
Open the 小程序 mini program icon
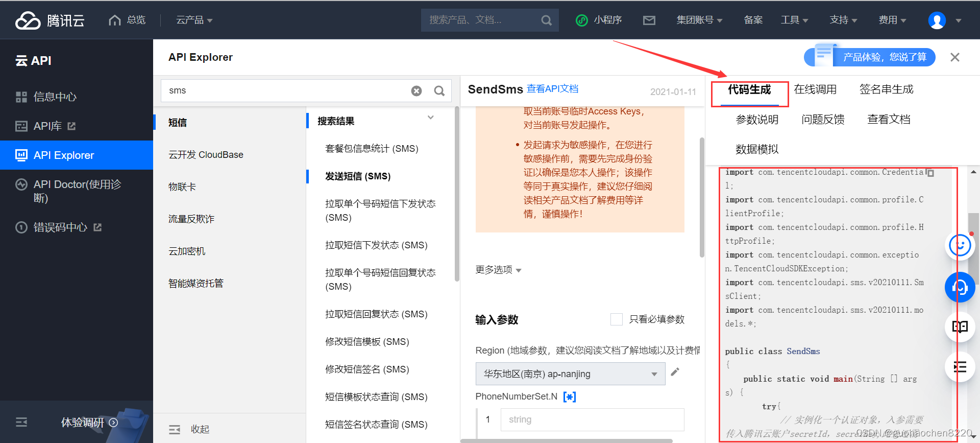pos(581,20)
